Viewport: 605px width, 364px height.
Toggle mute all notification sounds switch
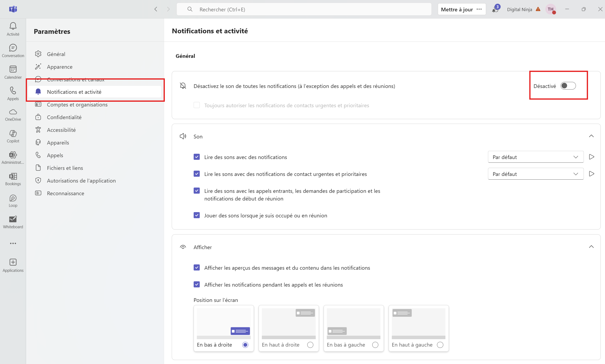pyautogui.click(x=568, y=86)
